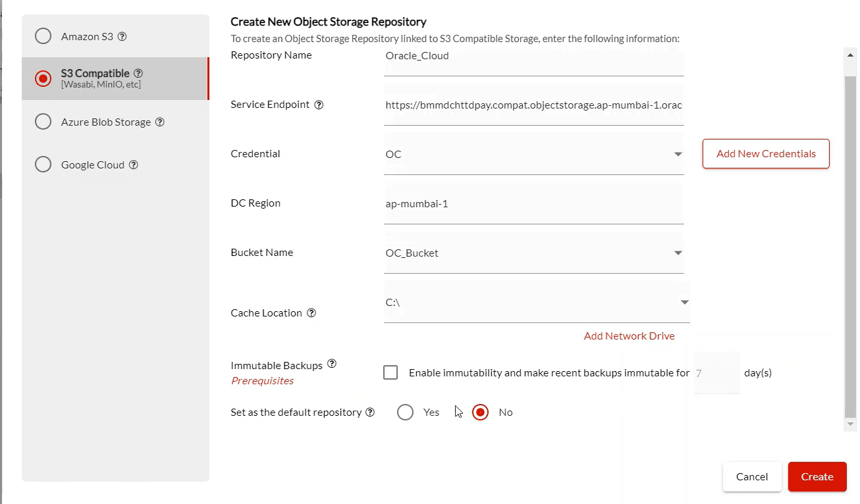Open help icon beside Google Cloud
The height and width of the screenshot is (504, 860).
[134, 165]
